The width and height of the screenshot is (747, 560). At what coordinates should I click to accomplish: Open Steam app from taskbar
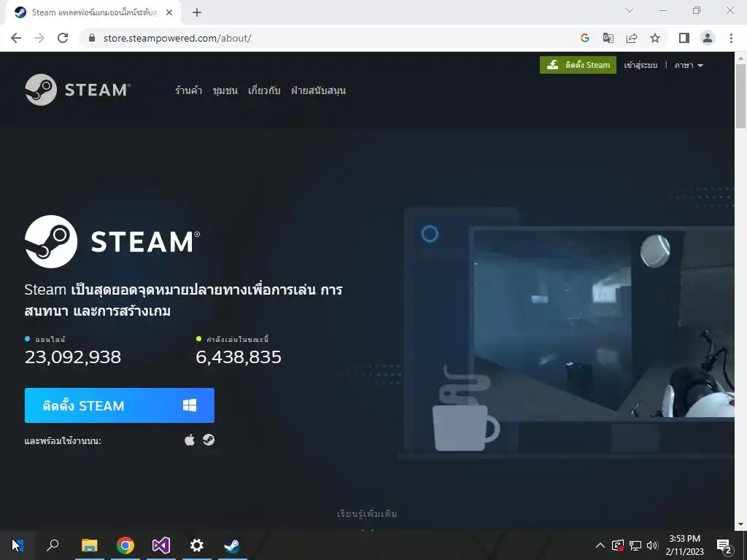(x=233, y=545)
